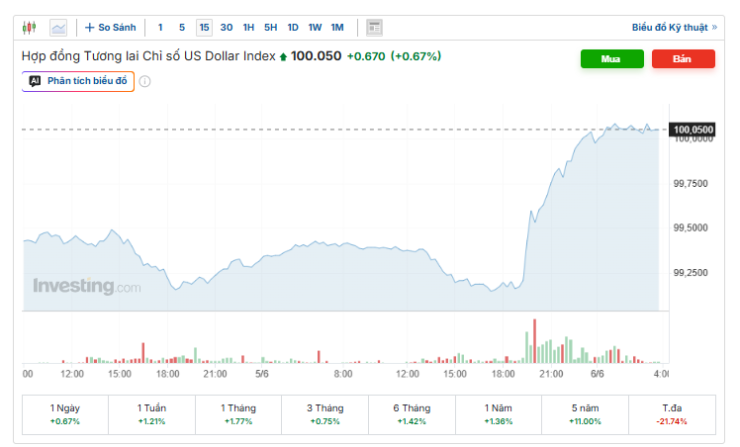Click the 100.050 price value in header
The image size is (740, 447).
pos(316,56)
